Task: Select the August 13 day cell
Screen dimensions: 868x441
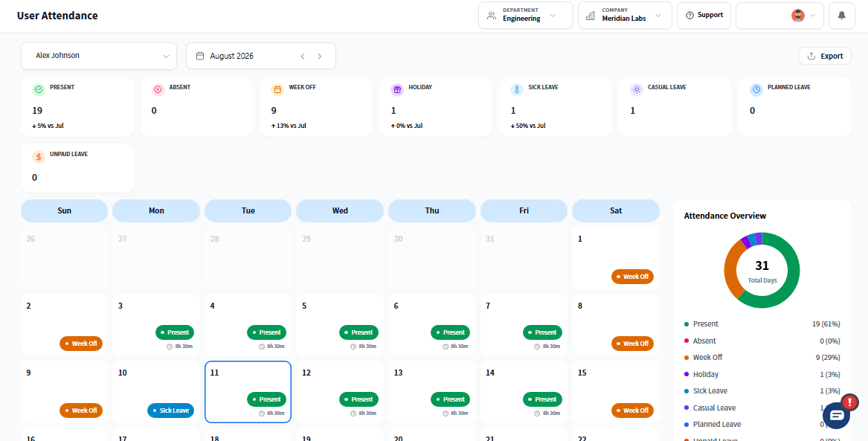Action: pos(432,392)
